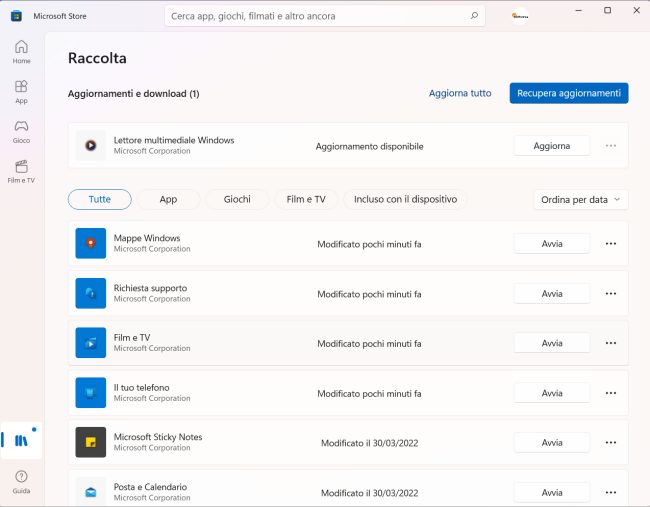This screenshot has height=507, width=650.
Task: Select the Incluso con il dispositivo filter
Action: pos(405,199)
